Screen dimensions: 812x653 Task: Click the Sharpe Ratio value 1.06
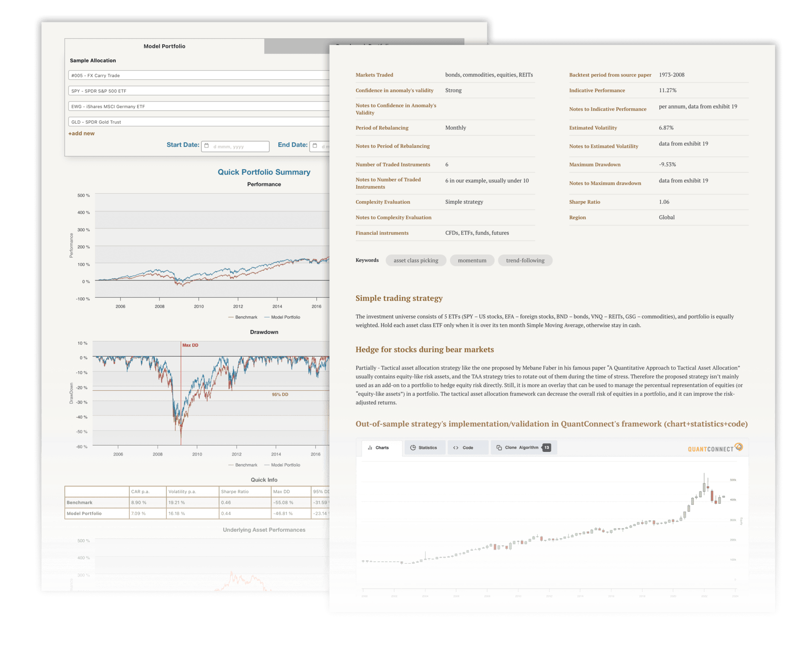(x=664, y=202)
